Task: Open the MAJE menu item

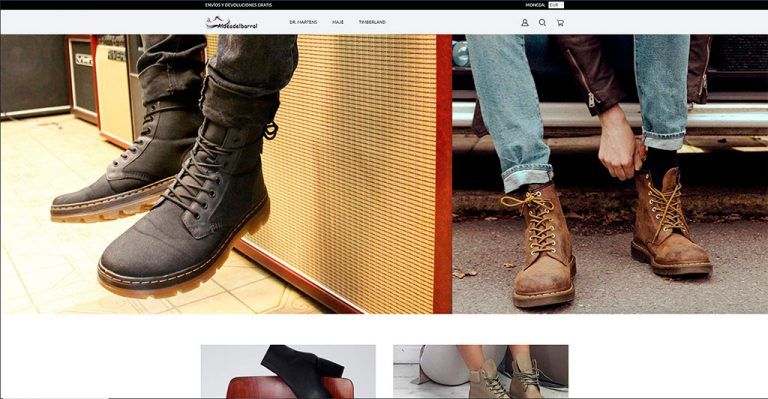Action: pos(338,23)
